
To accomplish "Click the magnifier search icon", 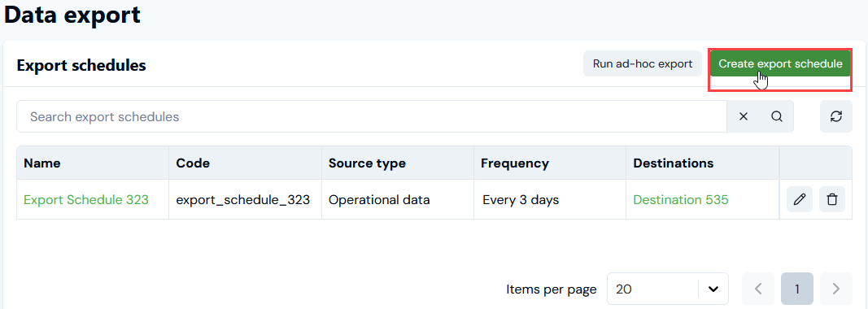I will [777, 116].
